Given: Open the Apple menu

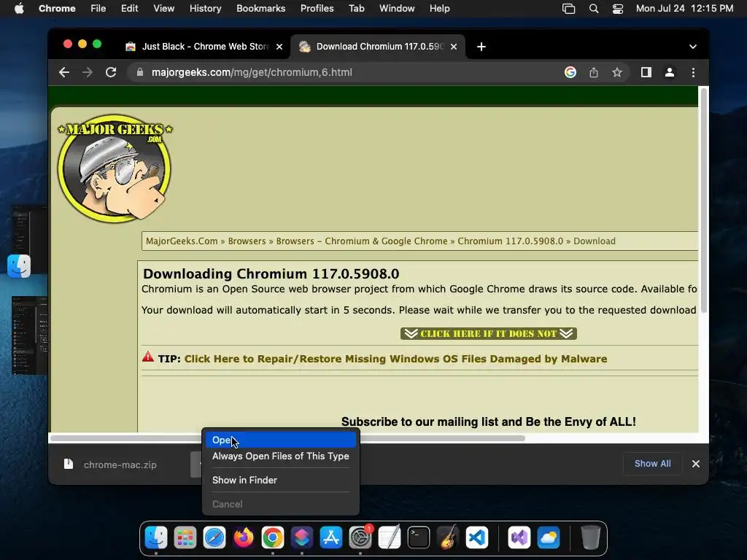Looking at the screenshot, I should [x=19, y=9].
